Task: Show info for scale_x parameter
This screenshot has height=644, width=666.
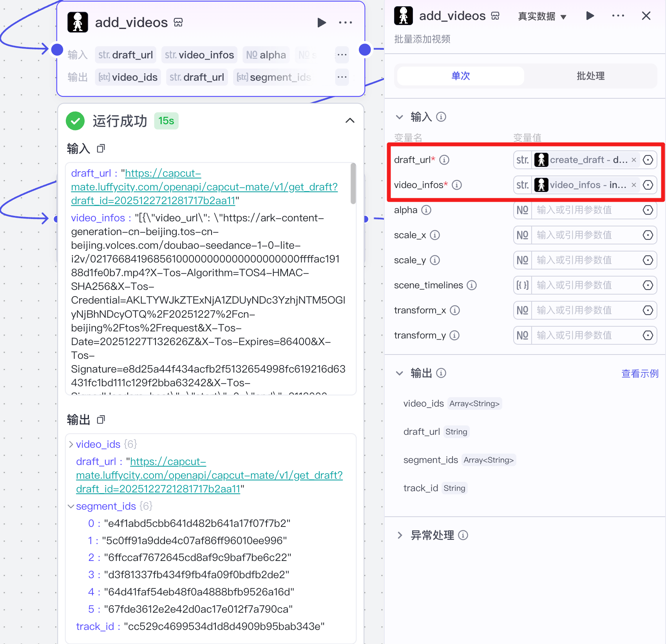Action: coord(435,235)
